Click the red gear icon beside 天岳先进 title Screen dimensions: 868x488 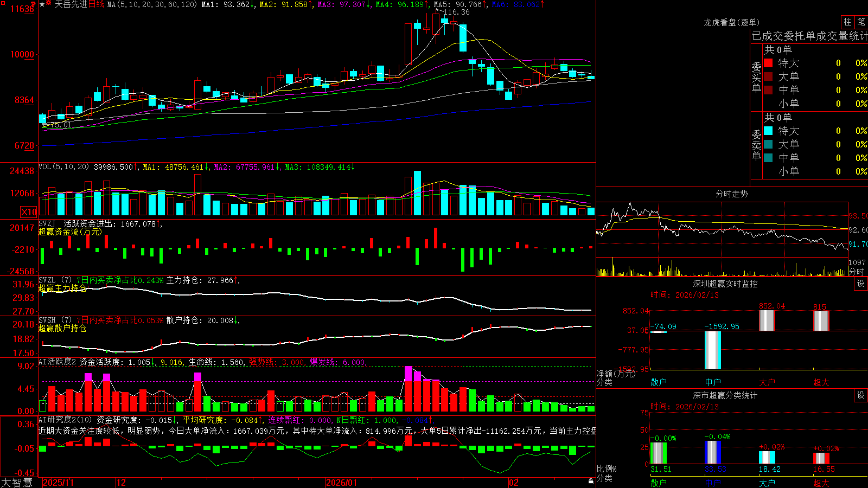pos(48,3)
